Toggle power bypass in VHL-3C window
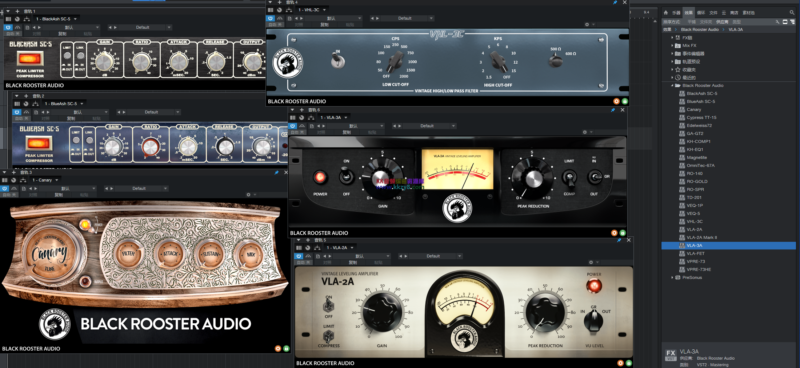Screen dimensions: 800x368 pos(270,18)
